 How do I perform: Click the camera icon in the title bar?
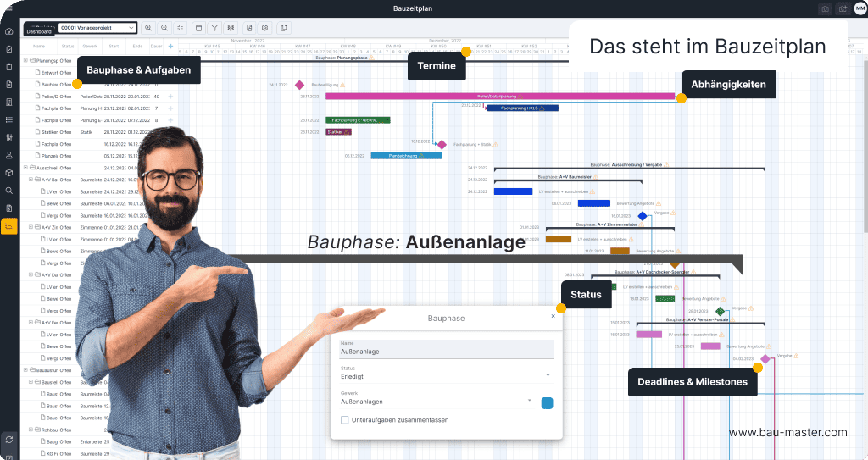[x=826, y=8]
